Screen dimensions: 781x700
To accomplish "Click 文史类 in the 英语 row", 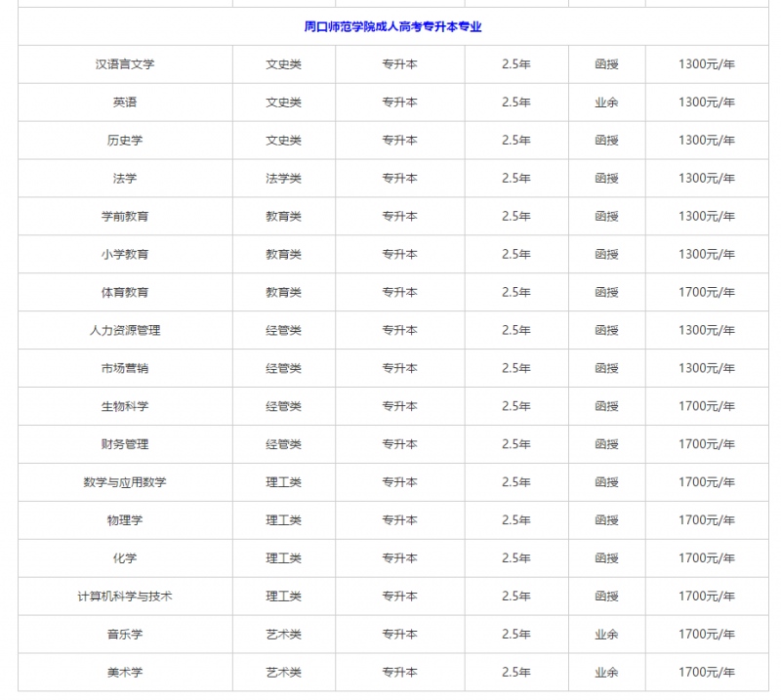I will (283, 103).
